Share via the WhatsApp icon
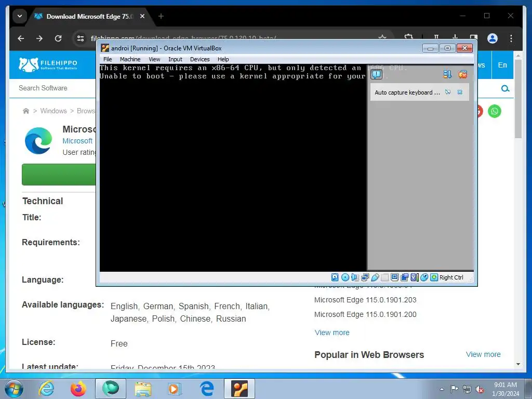 pos(495,111)
